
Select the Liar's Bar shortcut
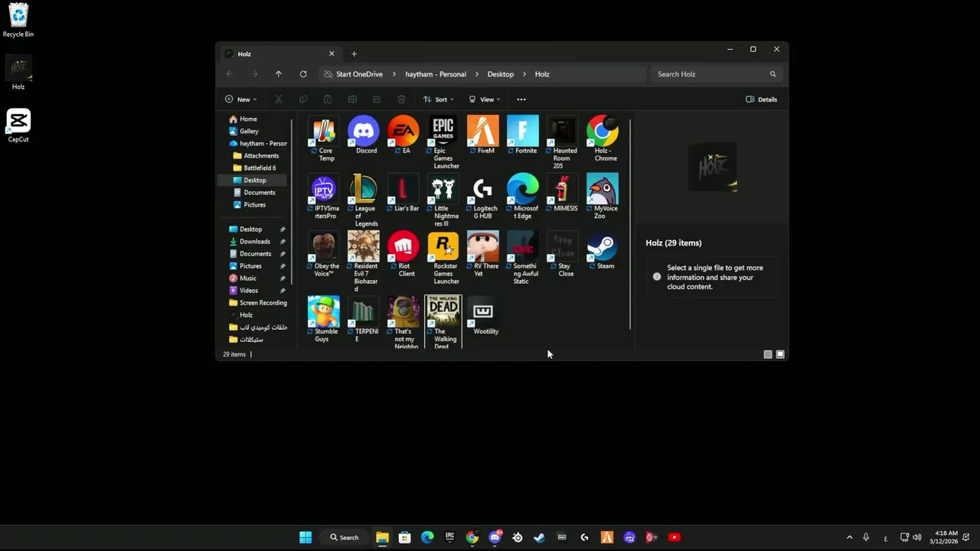(x=403, y=193)
